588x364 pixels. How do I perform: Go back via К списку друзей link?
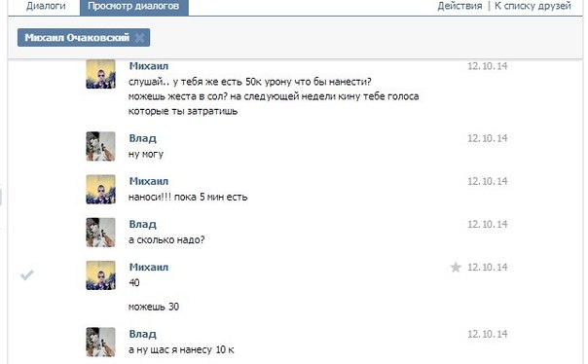click(533, 6)
